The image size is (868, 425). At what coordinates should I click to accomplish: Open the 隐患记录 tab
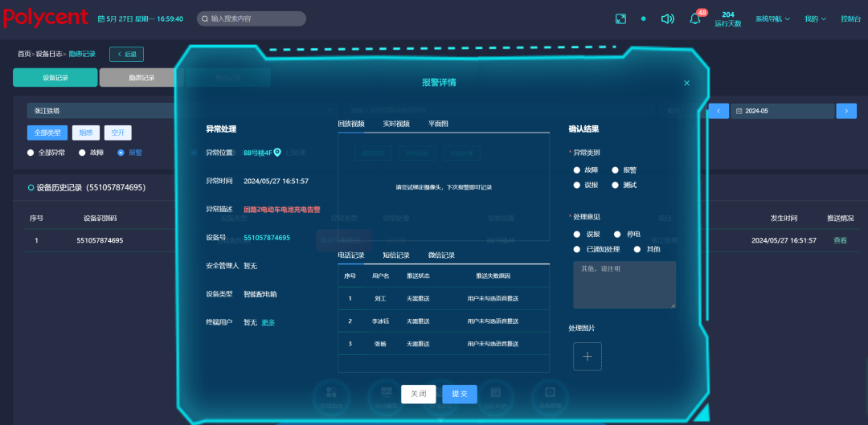[141, 78]
